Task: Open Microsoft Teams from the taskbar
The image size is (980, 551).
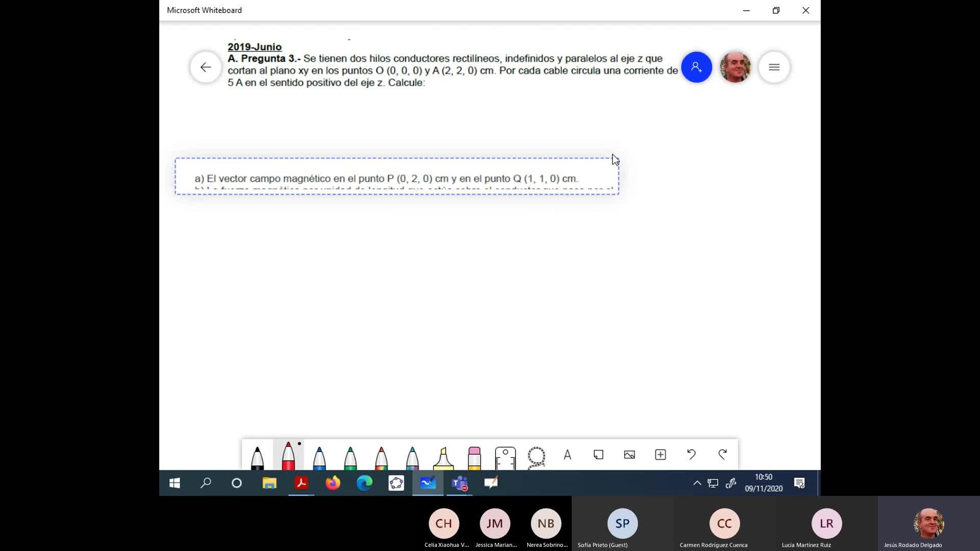Action: 459,483
